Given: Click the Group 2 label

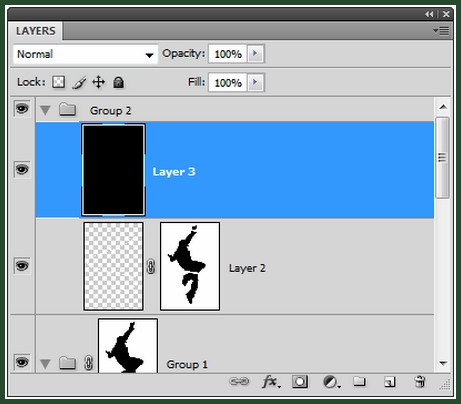Looking at the screenshot, I should [x=110, y=111].
